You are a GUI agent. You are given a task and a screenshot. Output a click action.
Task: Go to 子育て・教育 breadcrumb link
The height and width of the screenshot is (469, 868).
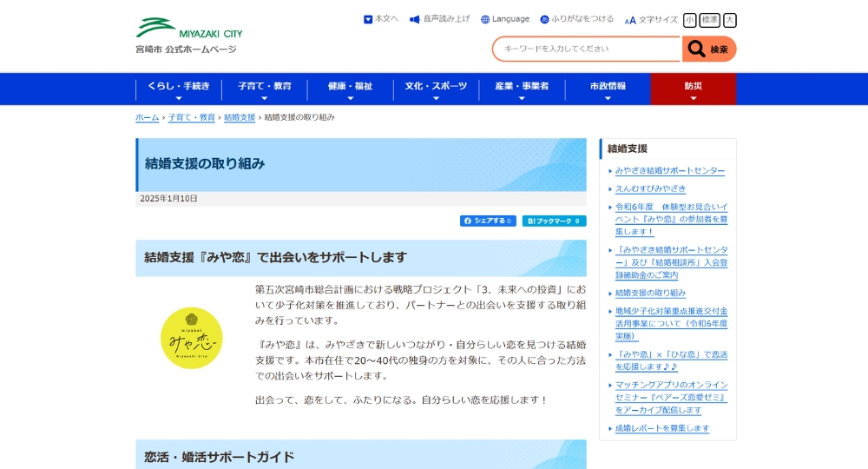pos(192,117)
